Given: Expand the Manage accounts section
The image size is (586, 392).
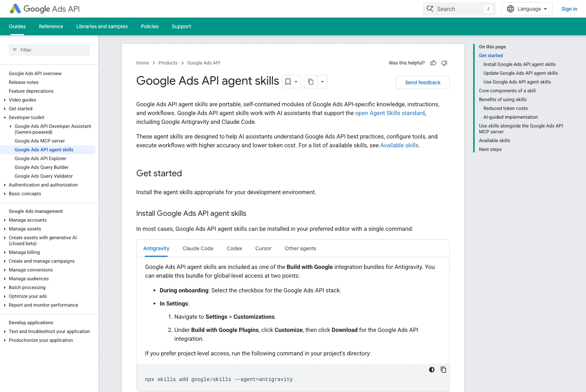Looking at the screenshot, I should pyautogui.click(x=5, y=220).
